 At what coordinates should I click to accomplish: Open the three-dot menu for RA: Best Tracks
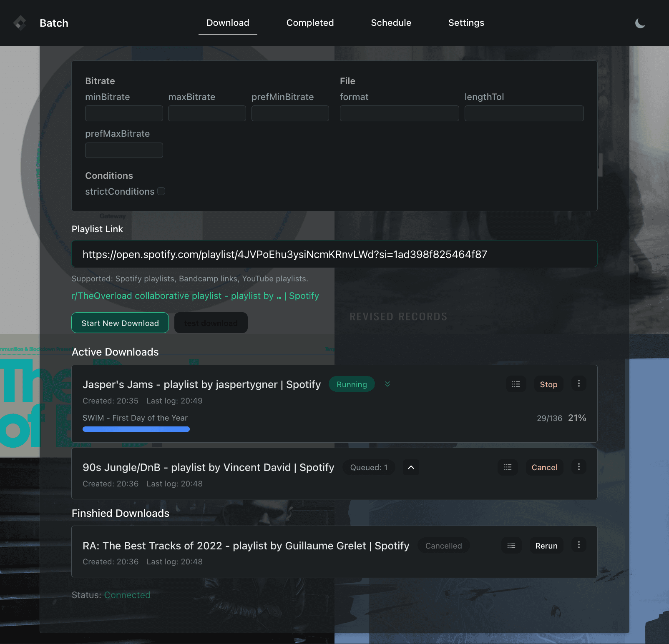pos(578,545)
